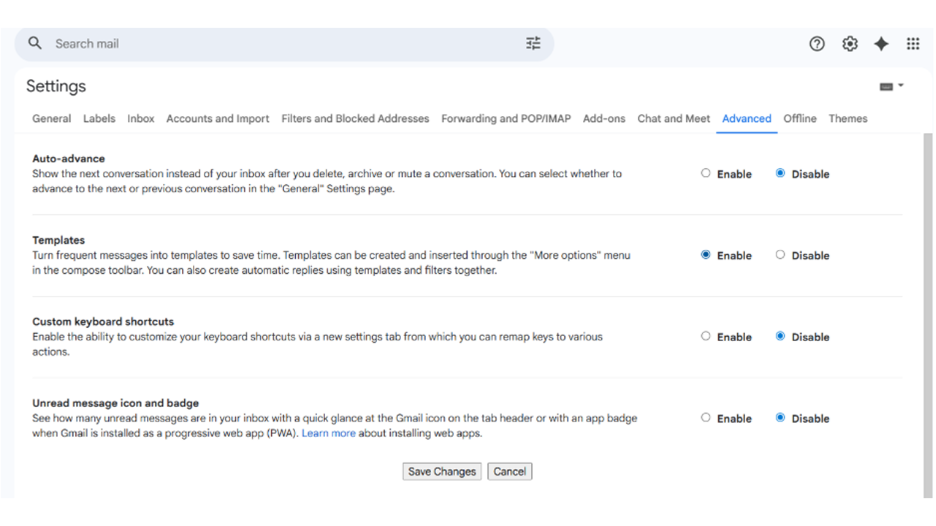Click the Learn more link
This screenshot has height=526, width=936.
coord(328,433)
